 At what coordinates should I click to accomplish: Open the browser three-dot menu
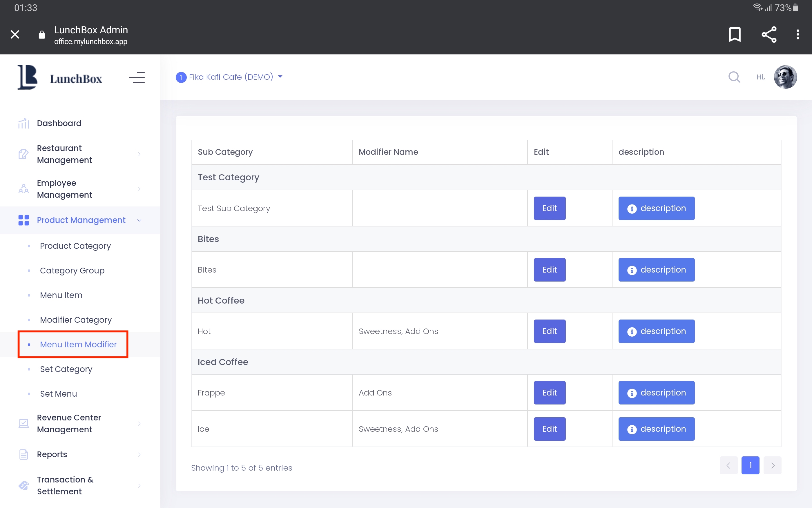click(x=797, y=34)
